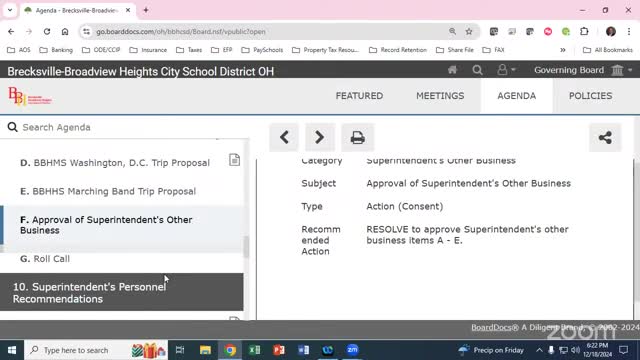Open PowerPoint from the taskbar
The width and height of the screenshot is (640, 360).
[279, 350]
